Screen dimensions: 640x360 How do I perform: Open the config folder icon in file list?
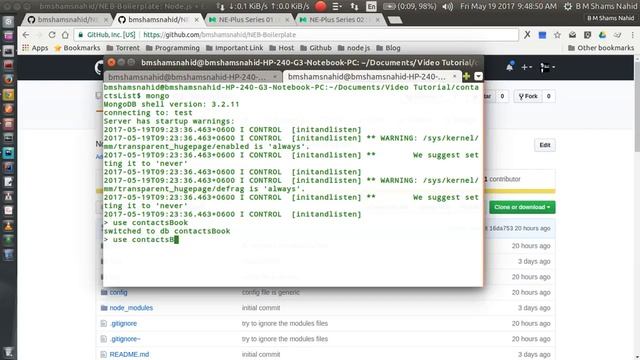click(x=104, y=293)
